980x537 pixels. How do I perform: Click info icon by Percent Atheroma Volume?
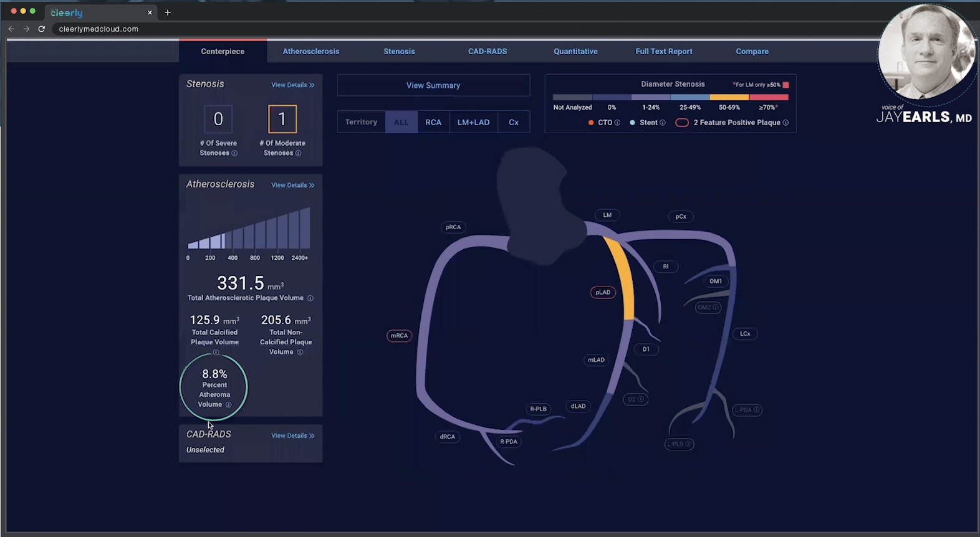tap(228, 405)
